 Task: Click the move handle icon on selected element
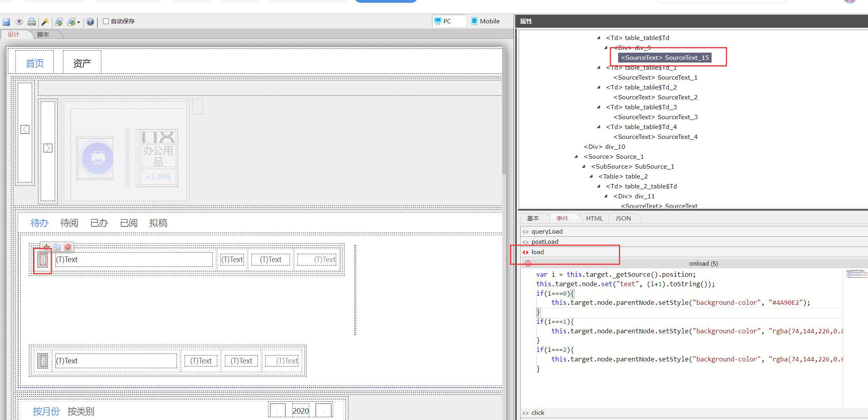[x=46, y=247]
